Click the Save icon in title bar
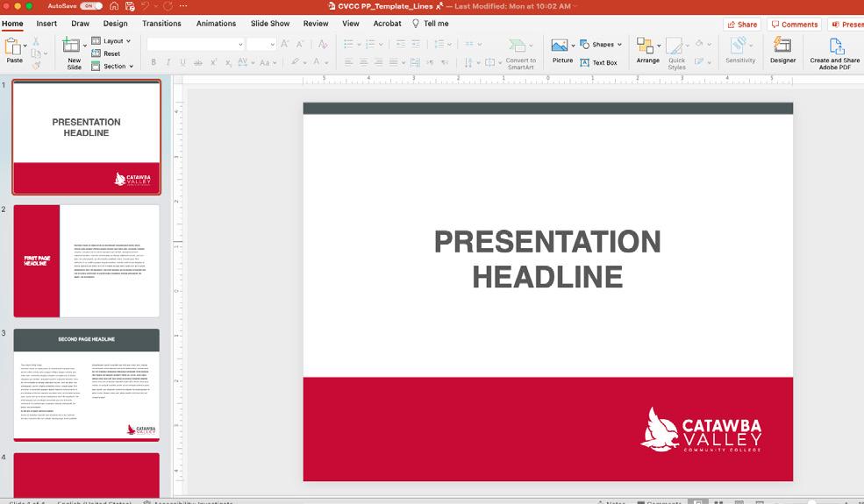Screen dimensions: 864x504 [130, 6]
